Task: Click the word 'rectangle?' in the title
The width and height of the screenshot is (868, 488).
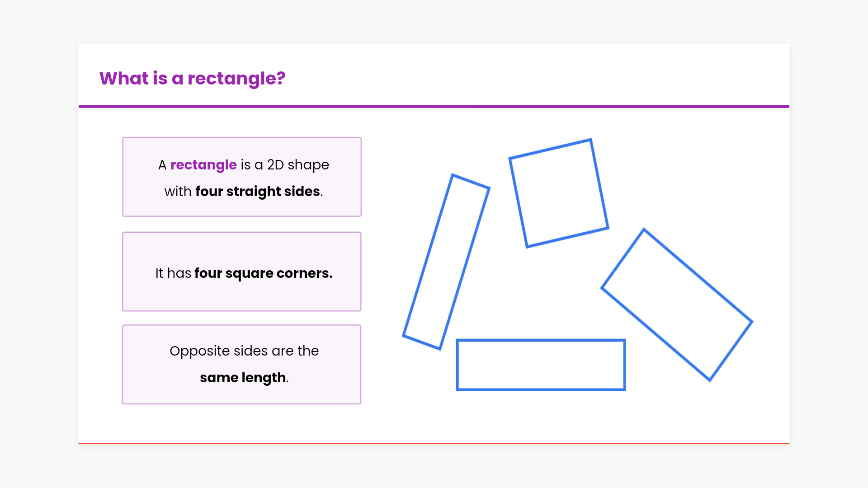Action: 236,78
